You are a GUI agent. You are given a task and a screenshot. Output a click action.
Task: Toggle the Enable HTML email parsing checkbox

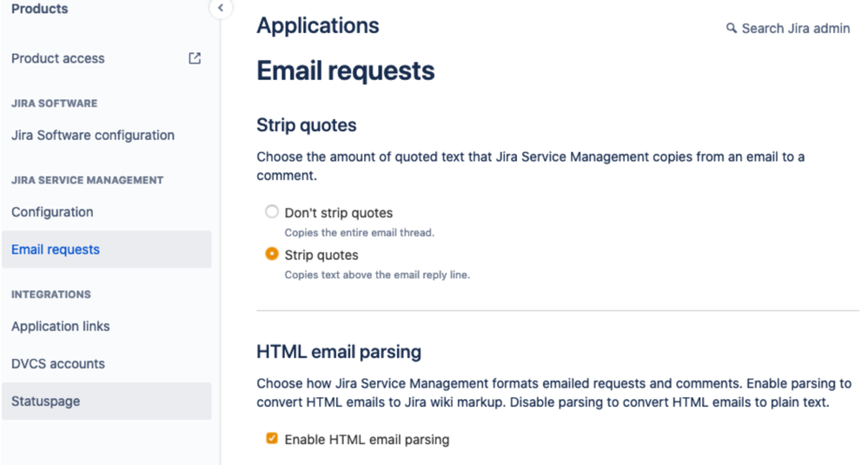pyautogui.click(x=272, y=438)
